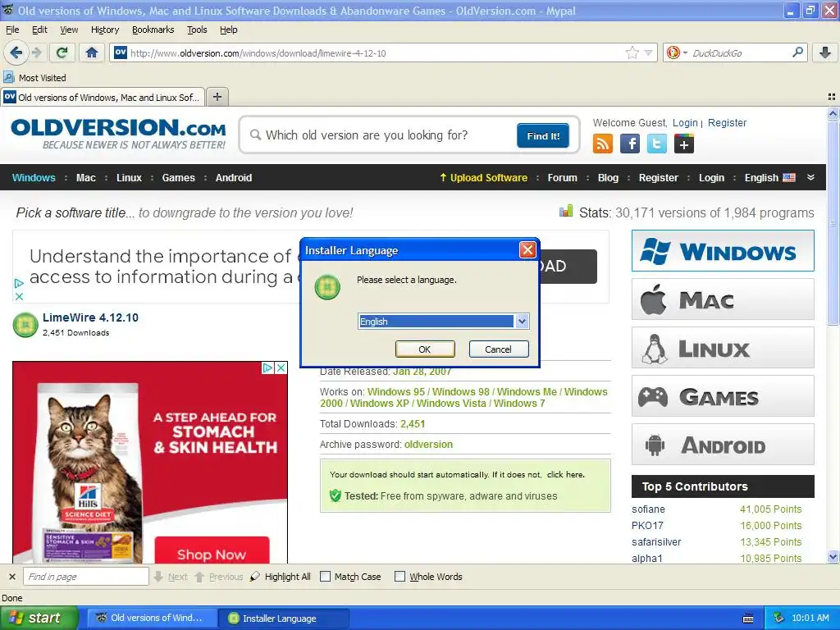Open a new tab with plus button
This screenshot has width=840, height=630.
point(217,97)
